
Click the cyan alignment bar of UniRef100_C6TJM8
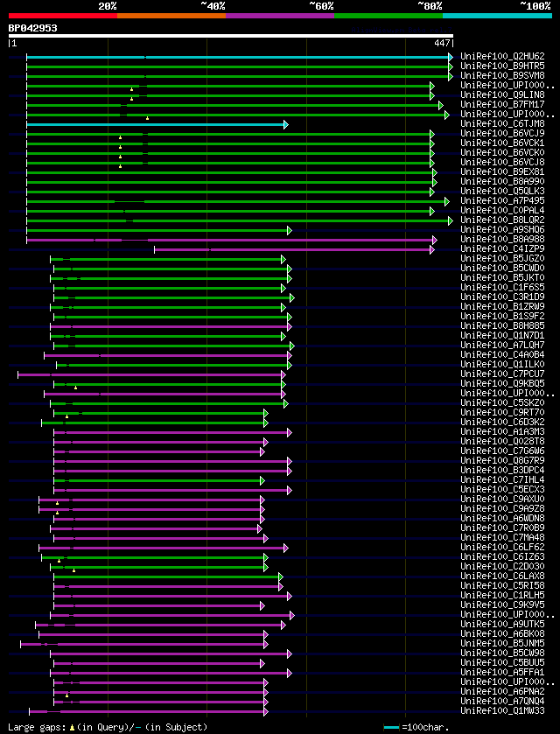(157, 124)
